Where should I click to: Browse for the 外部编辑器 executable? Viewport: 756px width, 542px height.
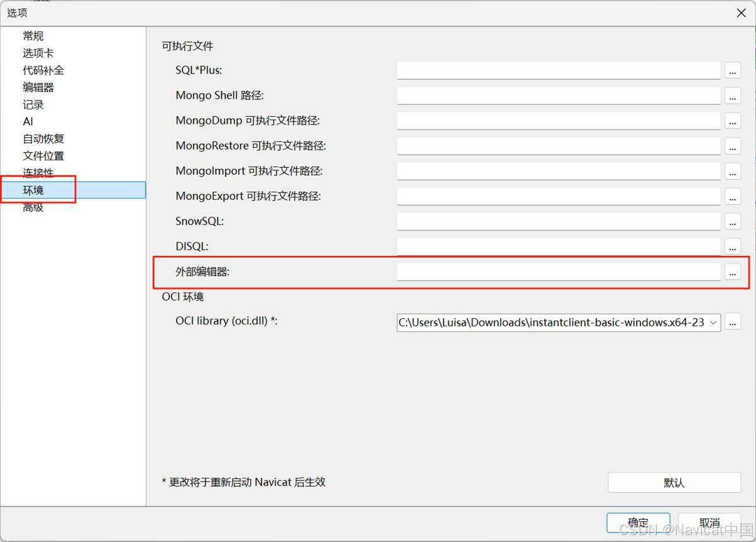(733, 272)
